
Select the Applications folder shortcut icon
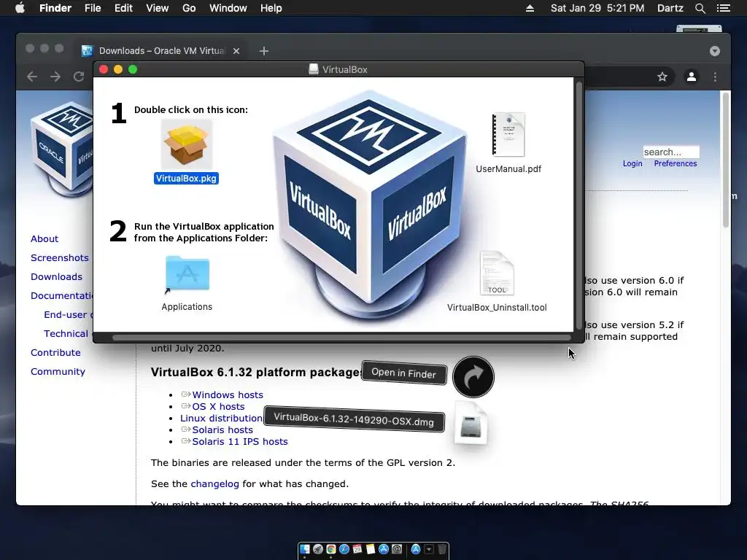tap(187, 274)
